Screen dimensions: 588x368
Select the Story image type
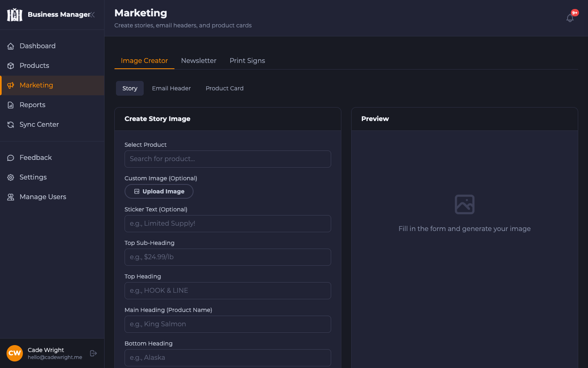130,88
